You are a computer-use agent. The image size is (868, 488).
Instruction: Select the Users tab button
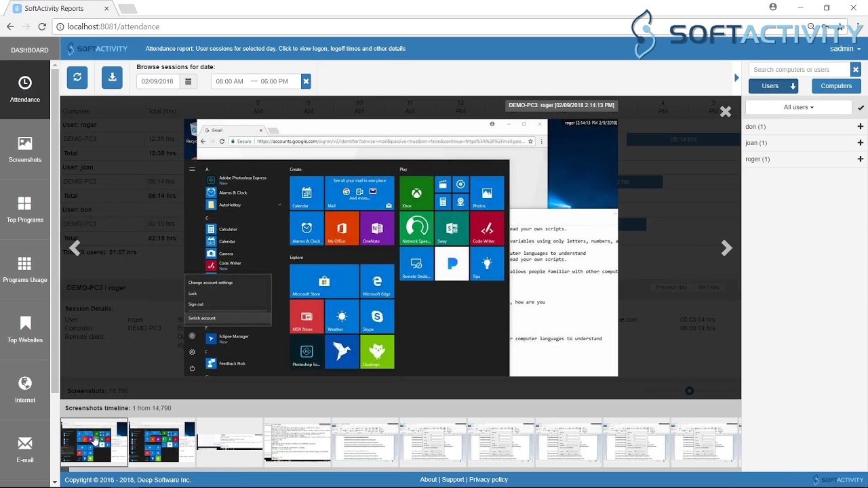click(774, 86)
